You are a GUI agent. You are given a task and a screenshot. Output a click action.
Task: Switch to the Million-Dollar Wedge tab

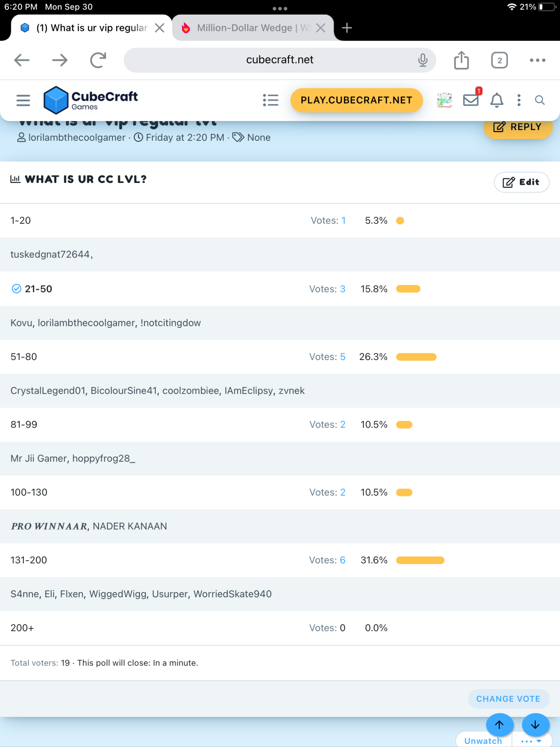[x=253, y=28]
